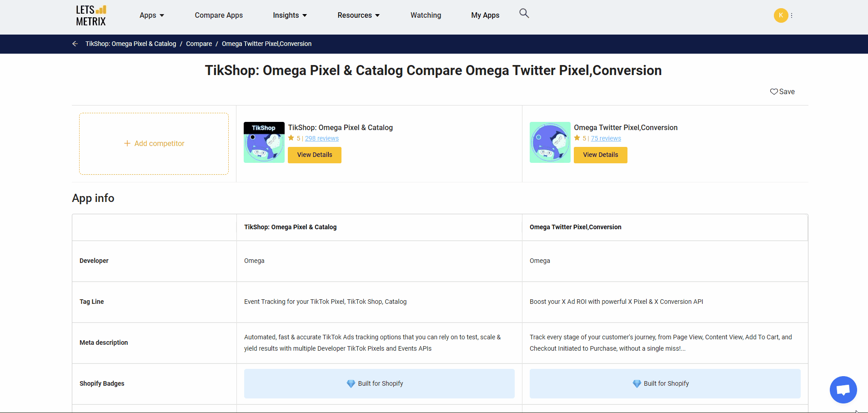868x413 pixels.
Task: Expand the Apps dropdown menu
Action: point(151,15)
